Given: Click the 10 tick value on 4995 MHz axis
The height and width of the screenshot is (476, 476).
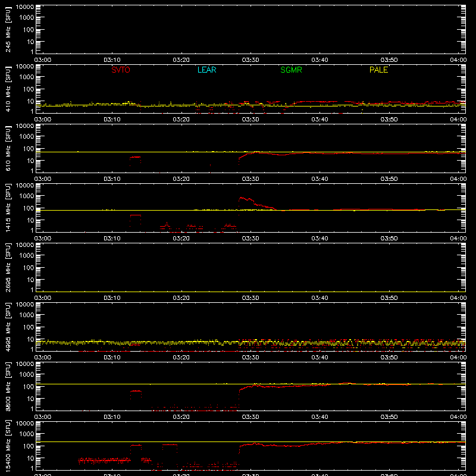Looking at the screenshot, I should click(30, 339).
